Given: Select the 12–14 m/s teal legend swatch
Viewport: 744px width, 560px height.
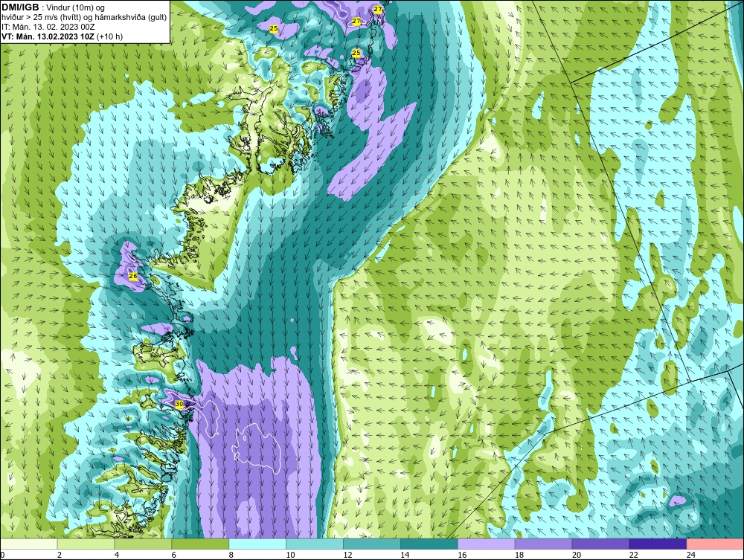Looking at the screenshot, I should [371, 544].
